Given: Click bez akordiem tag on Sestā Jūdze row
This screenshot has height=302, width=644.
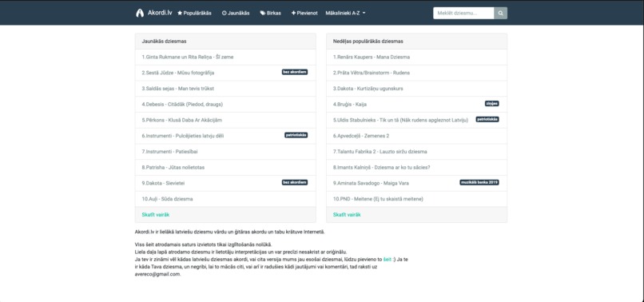Looking at the screenshot, I should [x=295, y=72].
